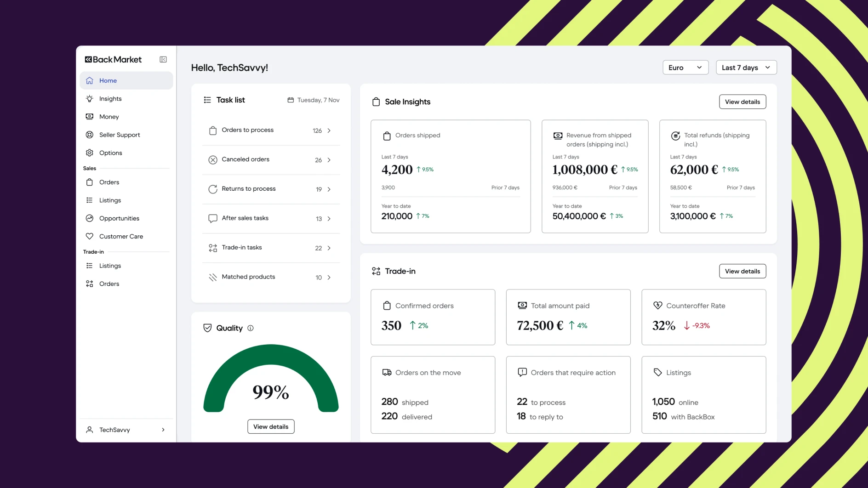This screenshot has width=868, height=488.
Task: Click the Home house icon
Action: [90, 80]
